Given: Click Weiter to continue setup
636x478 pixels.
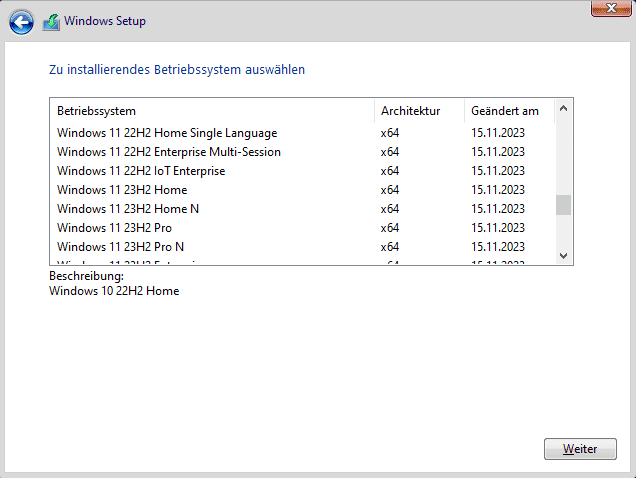Looking at the screenshot, I should [580, 449].
